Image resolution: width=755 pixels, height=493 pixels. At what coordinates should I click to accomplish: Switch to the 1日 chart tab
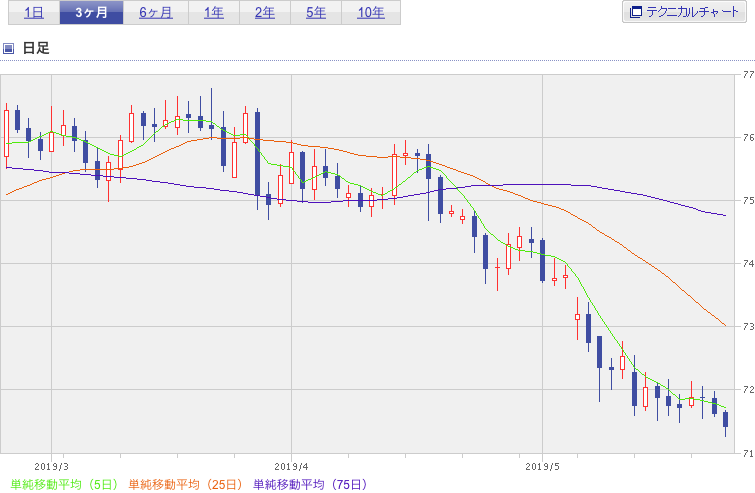pos(34,13)
